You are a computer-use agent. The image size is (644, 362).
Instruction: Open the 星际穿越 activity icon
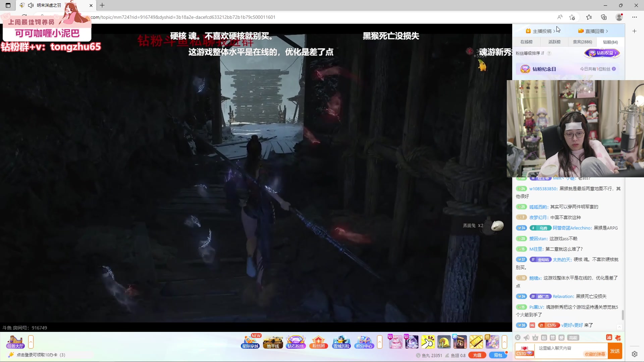click(250, 342)
